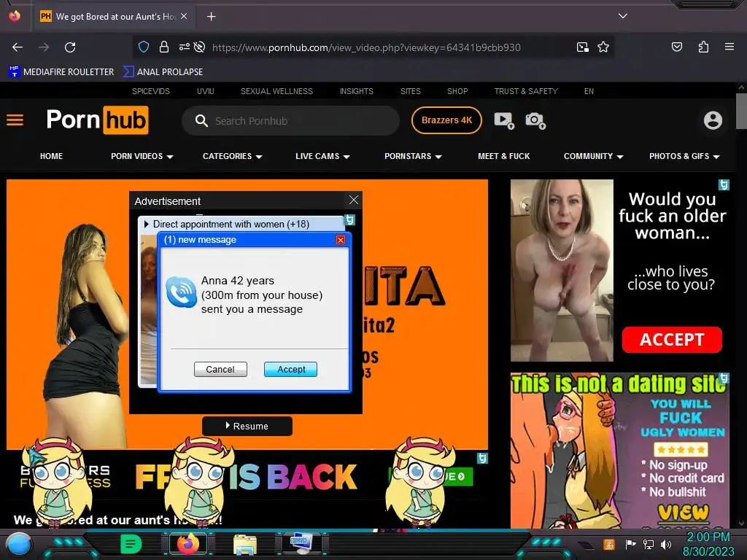This screenshot has height=560, width=747.
Task: Click the red ACCEPT button in sidebar ad
Action: [672, 340]
